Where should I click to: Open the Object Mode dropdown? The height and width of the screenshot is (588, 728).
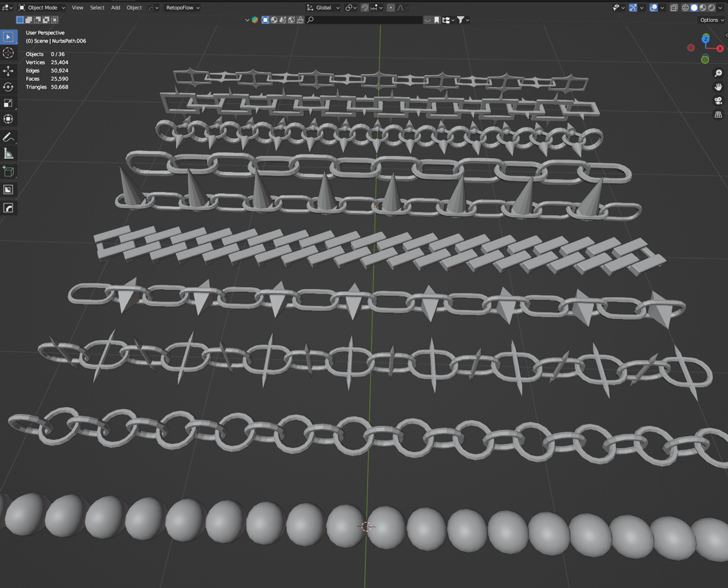[42, 8]
